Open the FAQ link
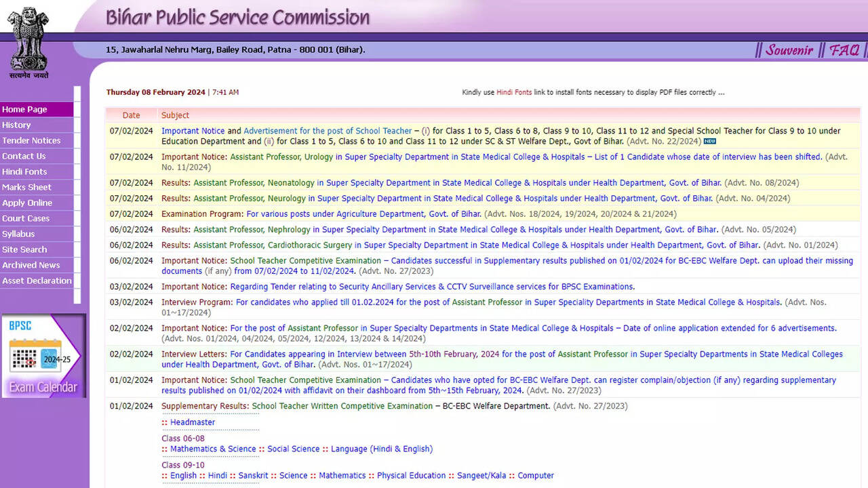This screenshot has width=868, height=488. [x=844, y=49]
